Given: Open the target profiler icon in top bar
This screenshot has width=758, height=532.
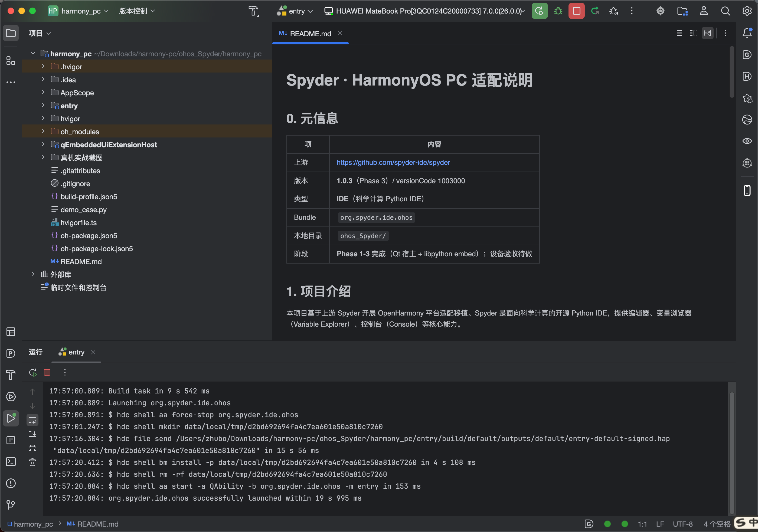Looking at the screenshot, I should pos(660,11).
